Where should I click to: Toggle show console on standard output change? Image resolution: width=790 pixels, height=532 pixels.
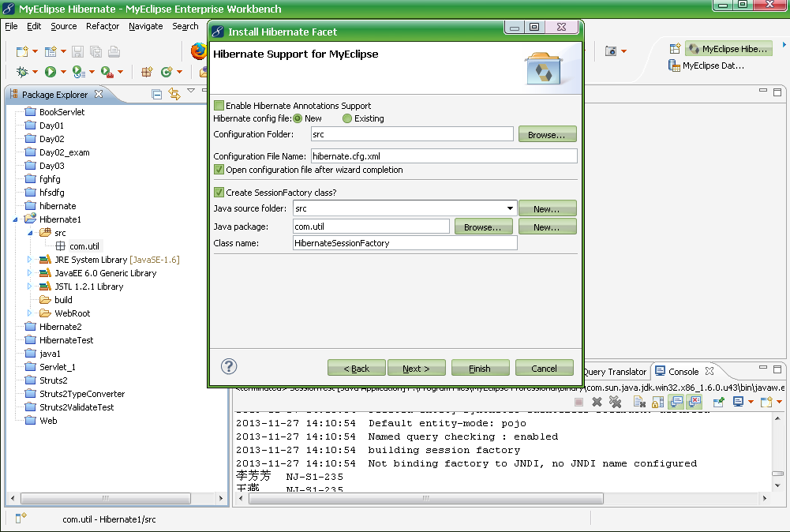[676, 402]
